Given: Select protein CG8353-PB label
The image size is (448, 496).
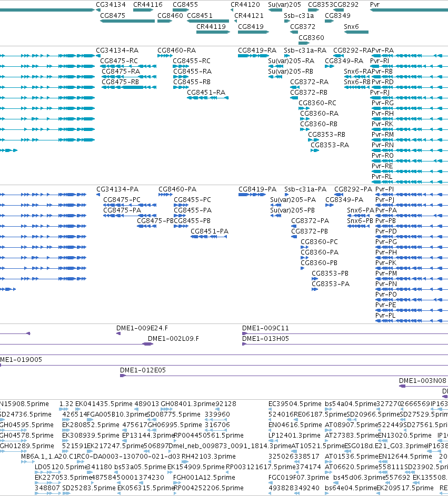Looking at the screenshot, I should (330, 274).
